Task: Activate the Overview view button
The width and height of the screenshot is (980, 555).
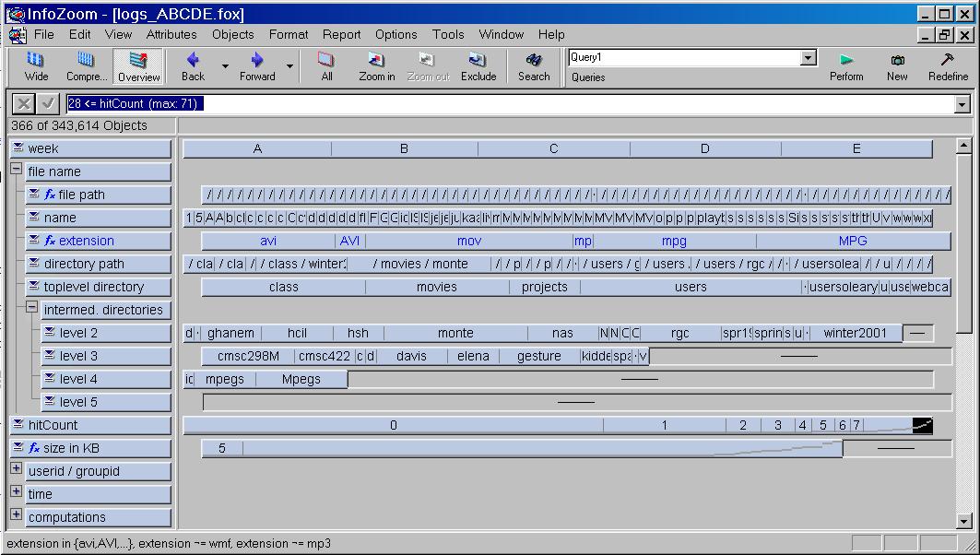Action: tap(138, 65)
